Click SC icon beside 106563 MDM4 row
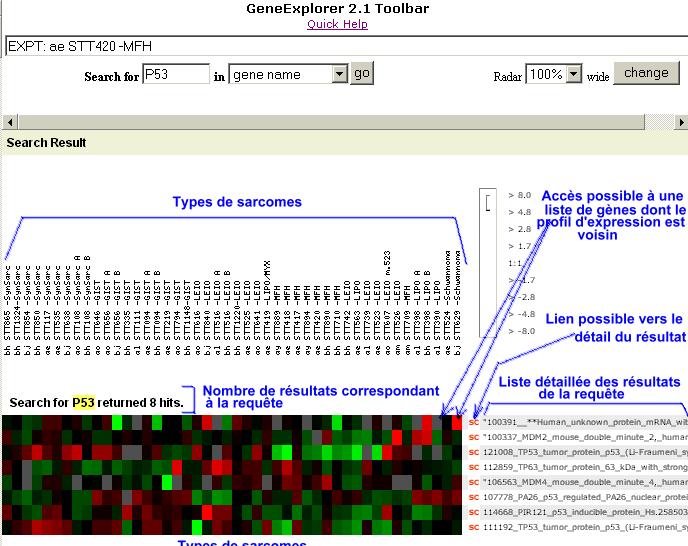Viewport: 688px width, 546px height. [x=473, y=482]
